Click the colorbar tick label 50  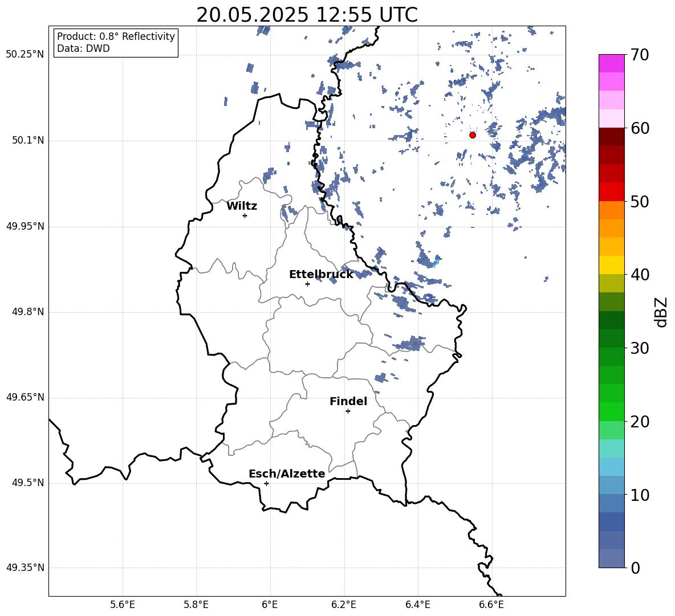(639, 201)
